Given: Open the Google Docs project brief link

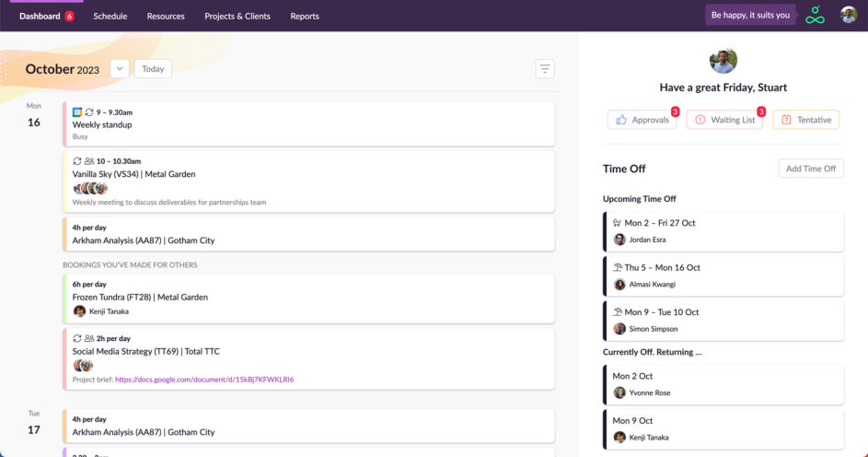Looking at the screenshot, I should click(204, 380).
